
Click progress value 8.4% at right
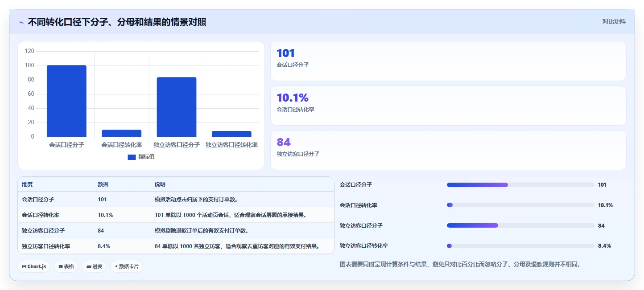pos(604,246)
